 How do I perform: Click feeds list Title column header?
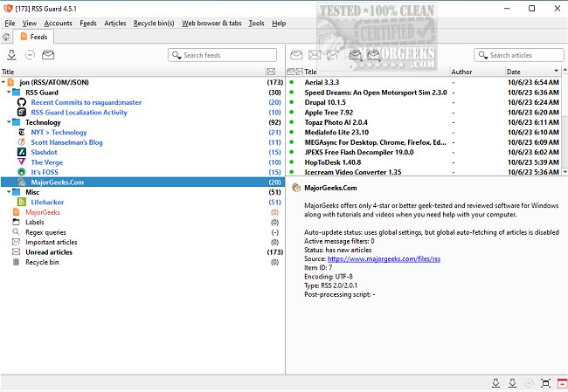click(x=133, y=72)
